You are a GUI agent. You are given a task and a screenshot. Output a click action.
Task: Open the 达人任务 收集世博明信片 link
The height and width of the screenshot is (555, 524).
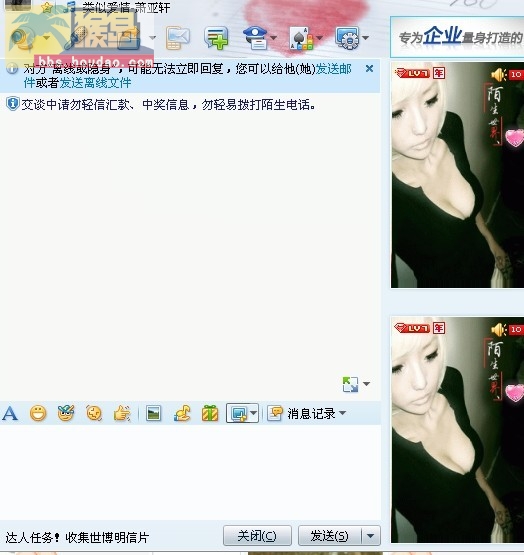77,538
